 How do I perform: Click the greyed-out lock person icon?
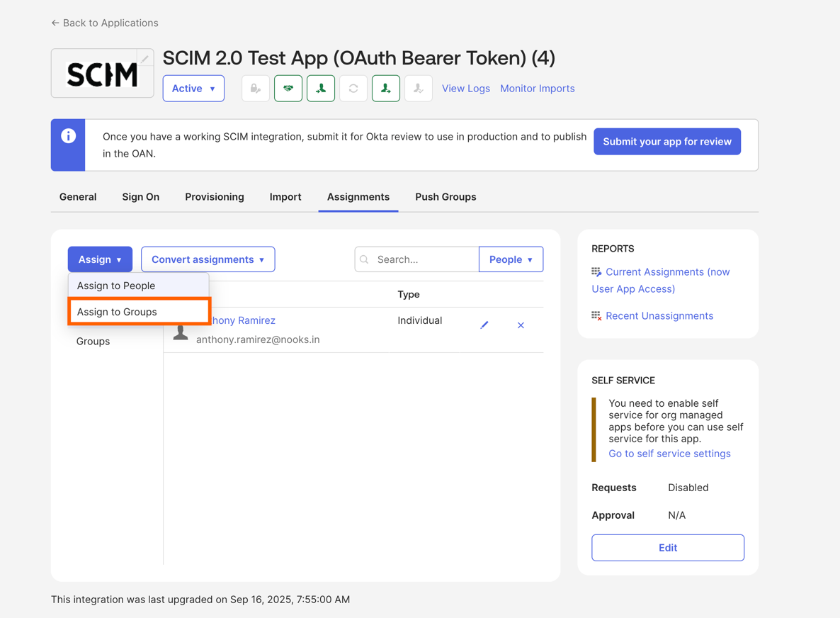[256, 89]
